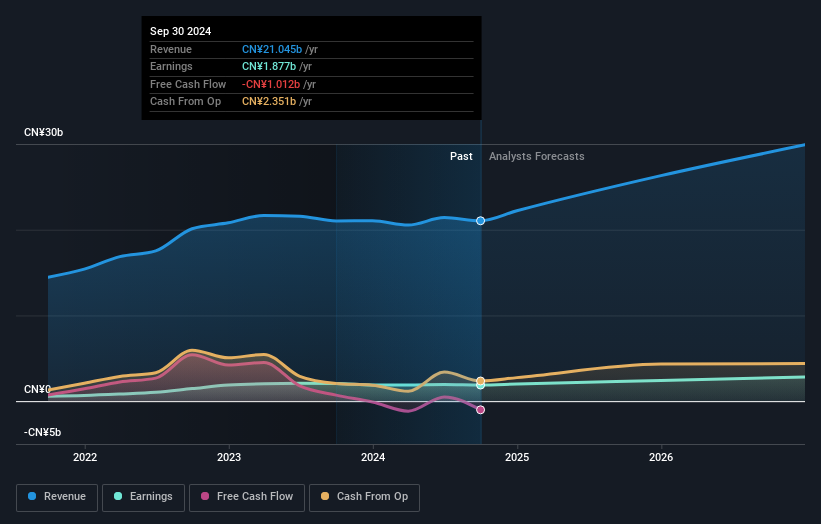Click the CN¥0 y-axis label
Screen dimensions: 821x524
coord(37,389)
